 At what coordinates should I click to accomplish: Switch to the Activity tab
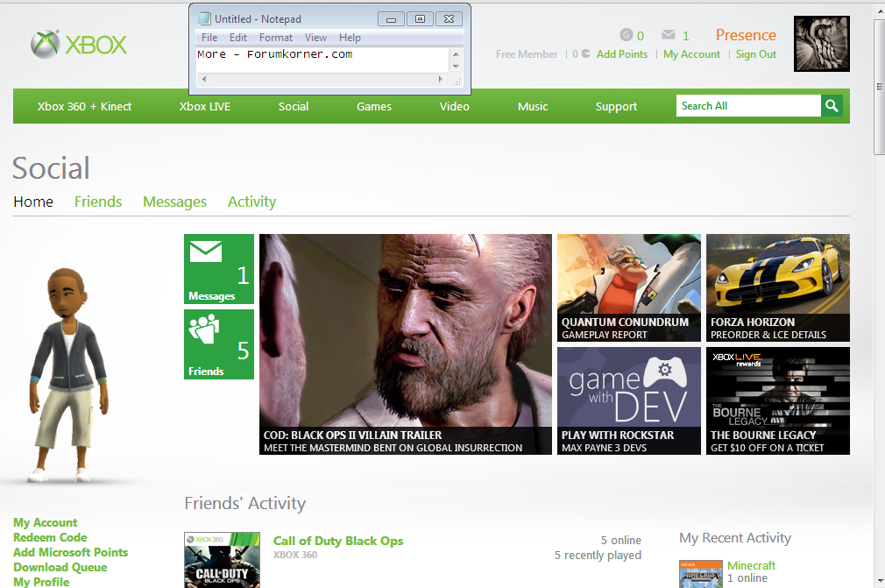click(x=251, y=202)
